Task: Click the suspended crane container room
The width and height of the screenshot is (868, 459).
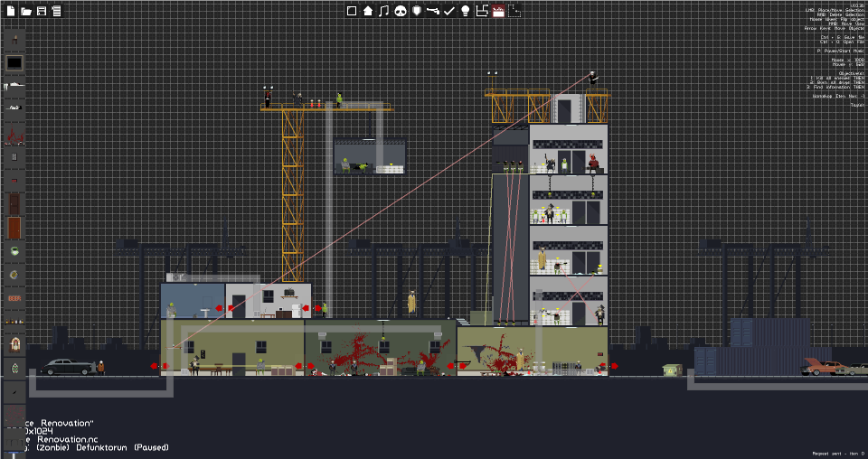Action: [x=369, y=156]
